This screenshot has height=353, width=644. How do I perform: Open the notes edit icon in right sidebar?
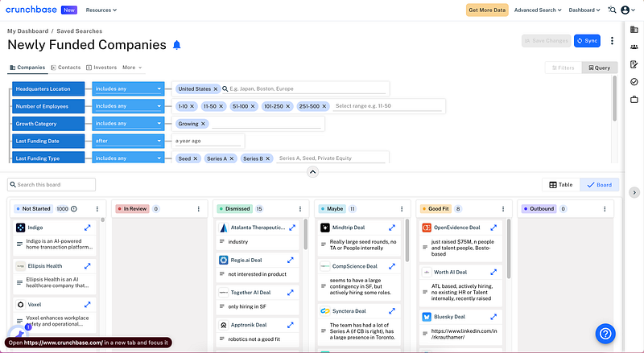[634, 64]
